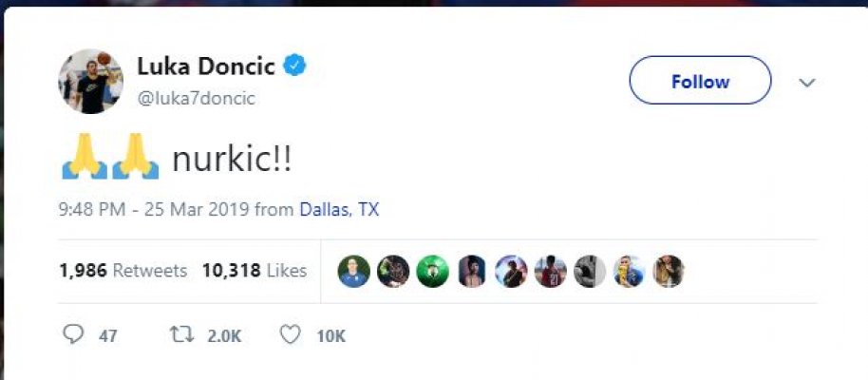Open the Dallas, TX location link
Image resolution: width=868 pixels, height=380 pixels.
click(339, 209)
